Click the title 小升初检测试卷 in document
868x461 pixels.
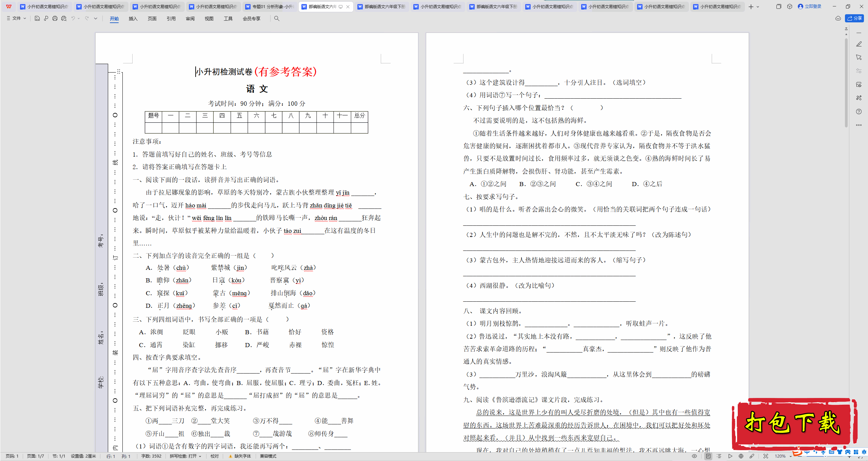(224, 72)
